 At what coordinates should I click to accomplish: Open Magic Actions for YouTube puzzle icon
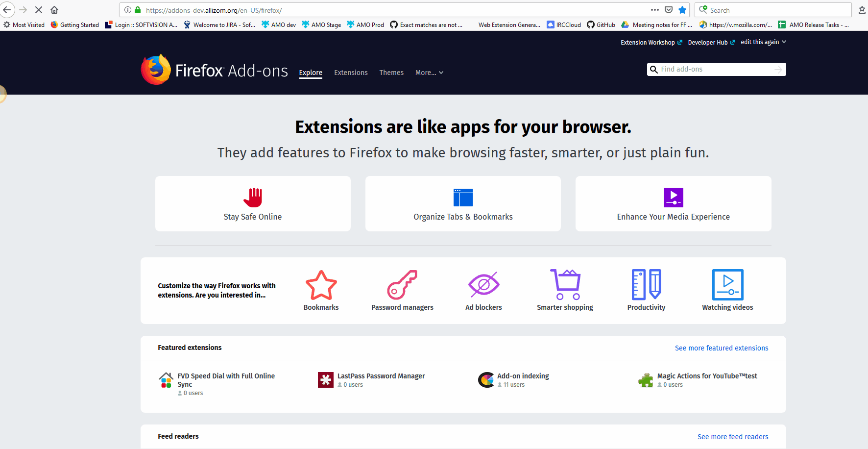(646, 380)
